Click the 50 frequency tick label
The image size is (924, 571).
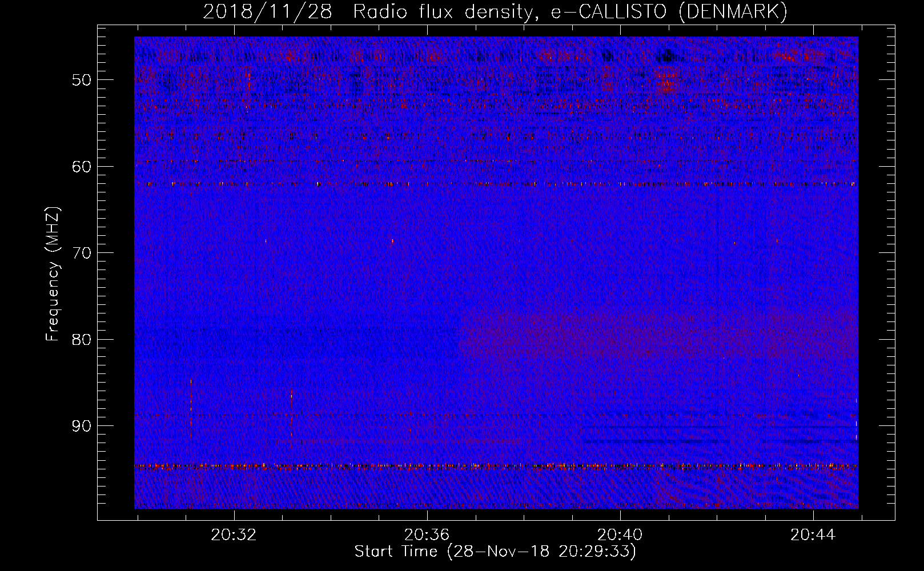click(x=82, y=80)
